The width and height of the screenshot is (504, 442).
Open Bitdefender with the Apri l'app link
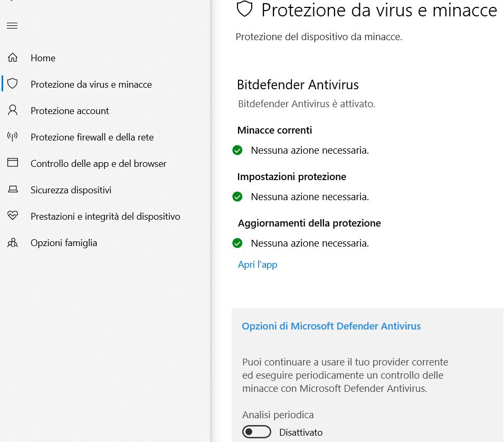pyautogui.click(x=257, y=264)
